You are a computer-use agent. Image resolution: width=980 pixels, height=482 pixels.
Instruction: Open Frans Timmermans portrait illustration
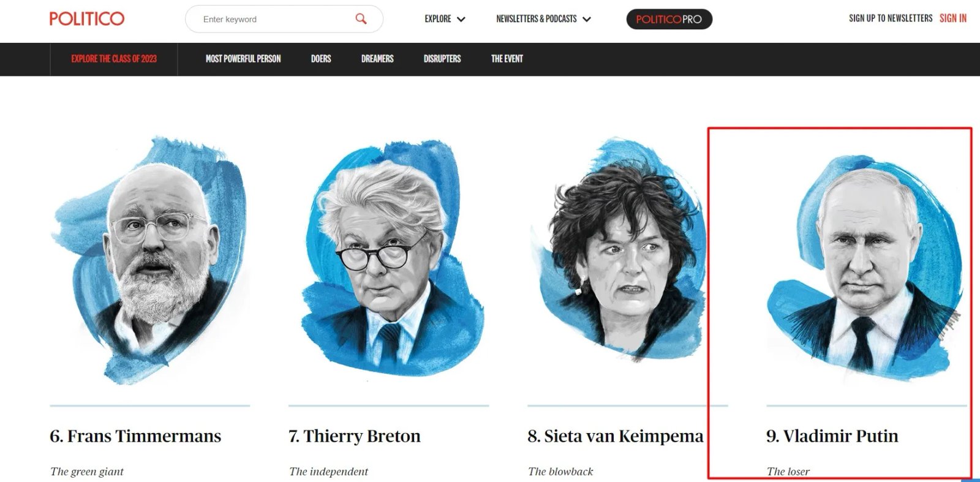150,260
